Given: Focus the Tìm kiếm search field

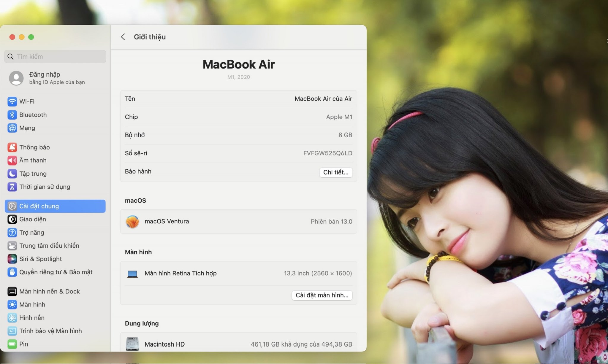Looking at the screenshot, I should tap(55, 56).
